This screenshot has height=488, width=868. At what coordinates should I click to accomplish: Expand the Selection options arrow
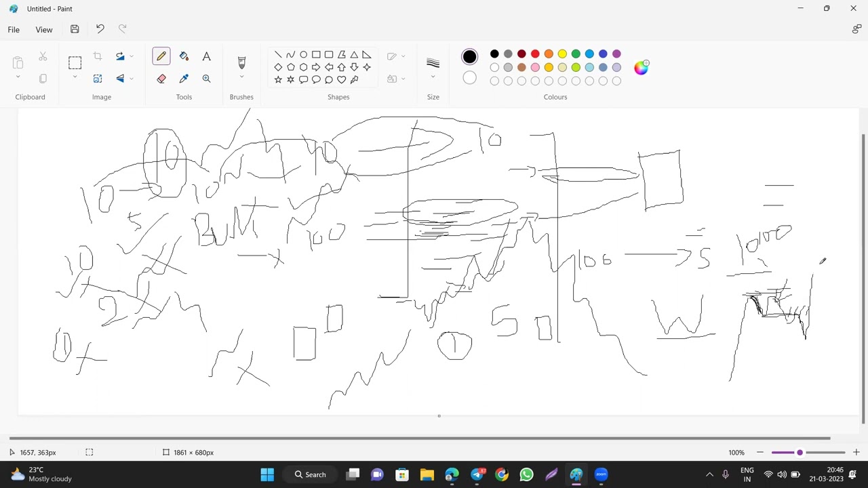75,78
